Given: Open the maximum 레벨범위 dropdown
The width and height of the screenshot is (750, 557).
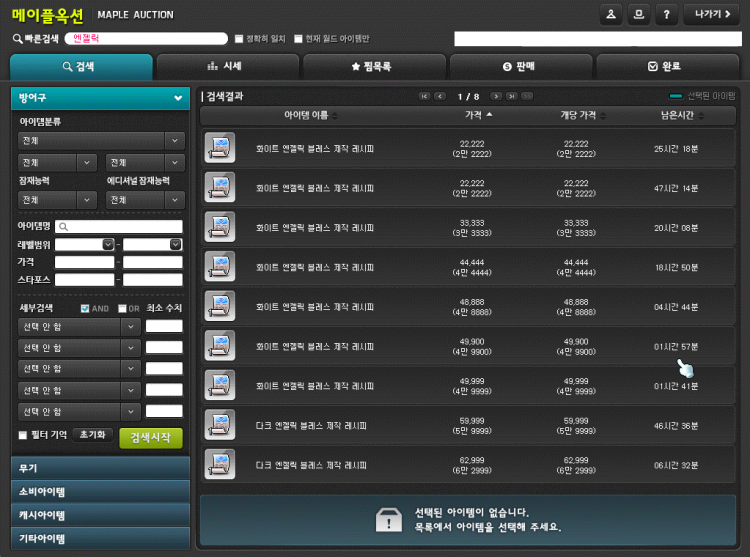Looking at the screenshot, I should (176, 244).
